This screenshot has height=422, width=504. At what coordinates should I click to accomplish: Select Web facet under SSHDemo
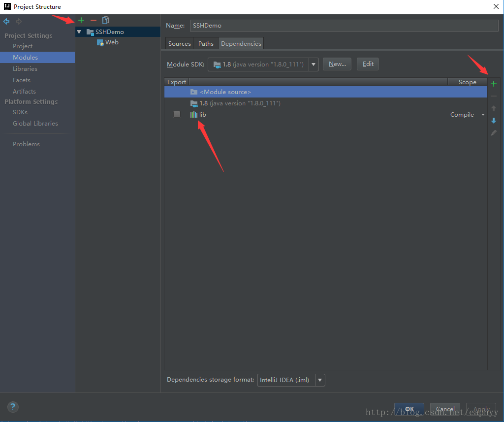(112, 42)
